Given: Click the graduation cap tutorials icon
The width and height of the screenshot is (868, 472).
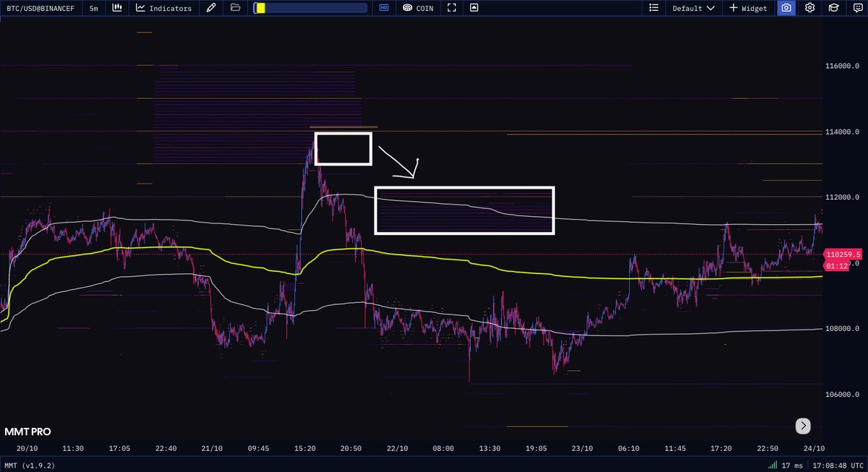Looking at the screenshot, I should pos(833,8).
